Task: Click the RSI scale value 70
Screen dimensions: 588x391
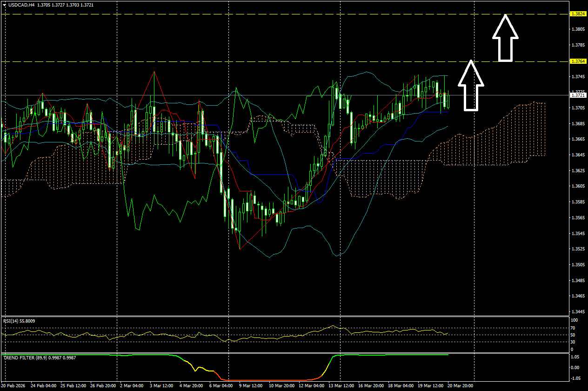Action: click(574, 328)
